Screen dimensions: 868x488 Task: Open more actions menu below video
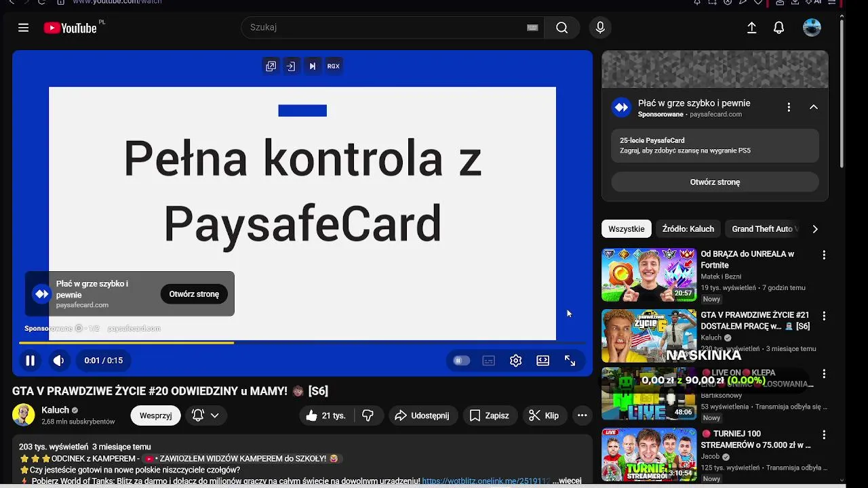coord(582,415)
